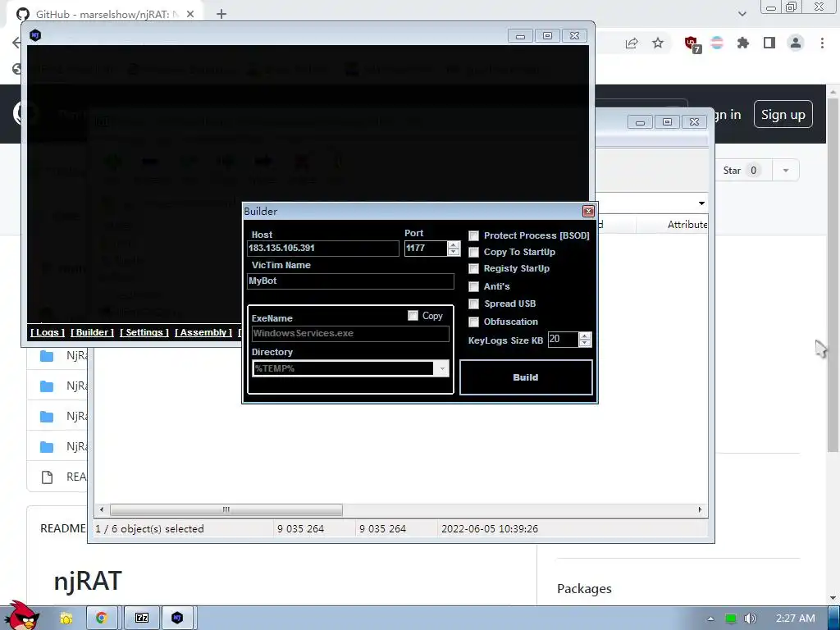Screen dimensions: 840x630
Task: Open the Chrome tab search chevron
Action: pos(742,14)
